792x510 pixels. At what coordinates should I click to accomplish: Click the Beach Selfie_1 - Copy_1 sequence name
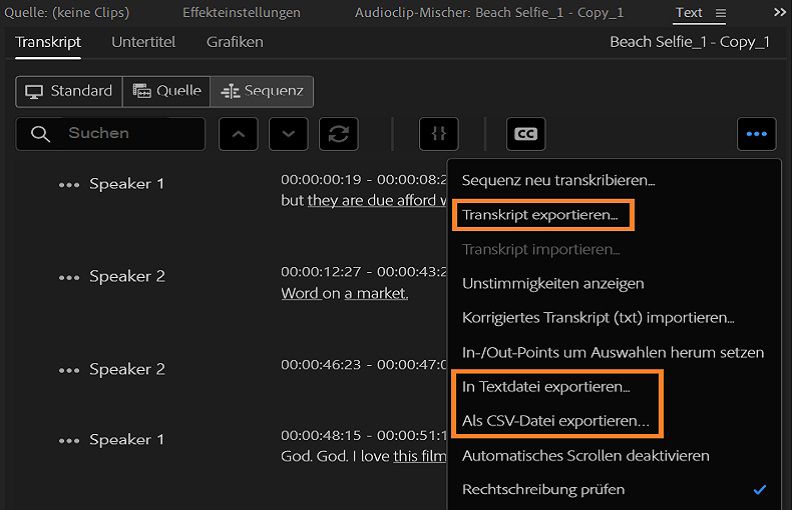[x=689, y=42]
